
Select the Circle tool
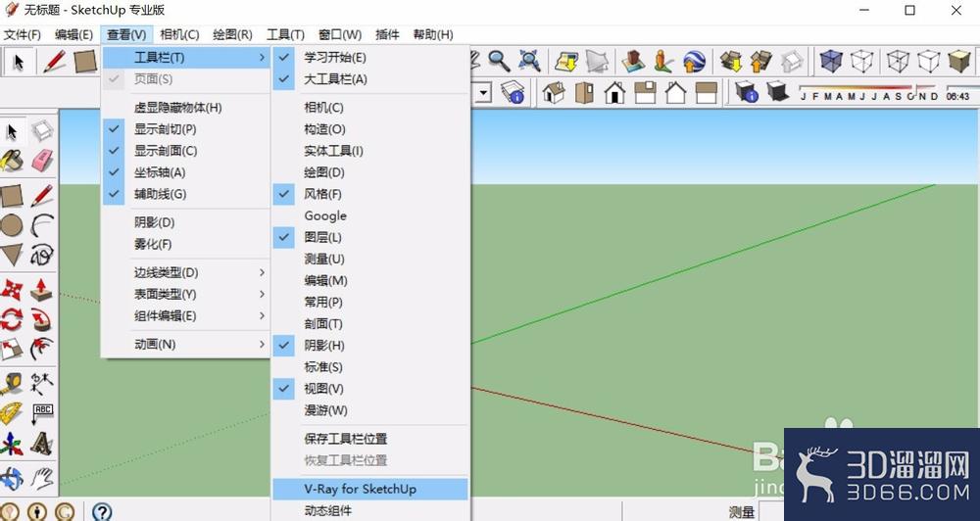pyautogui.click(x=11, y=225)
